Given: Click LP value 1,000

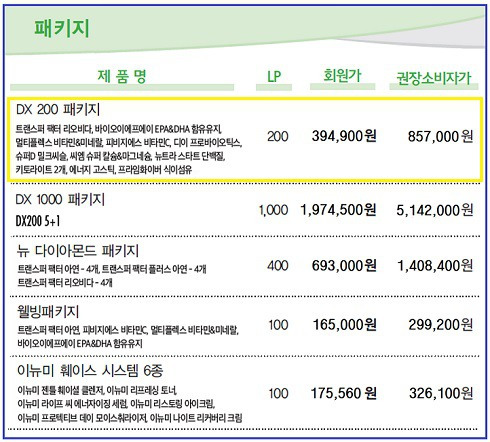Looking at the screenshot, I should [x=274, y=210].
